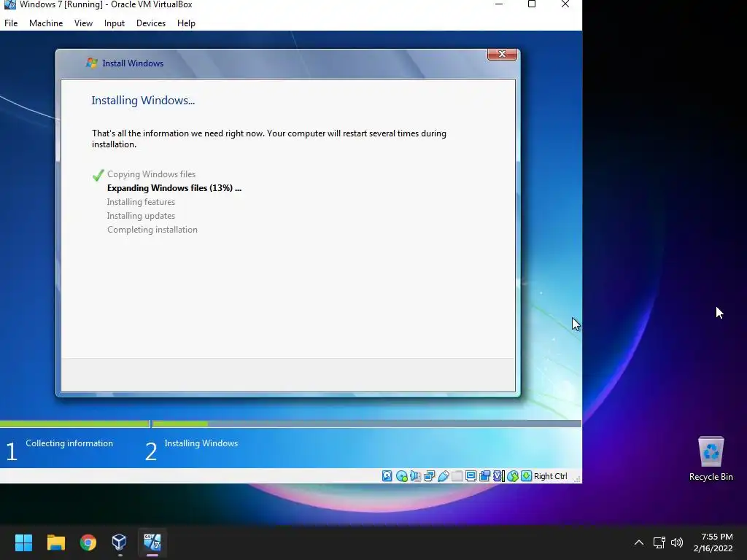Image resolution: width=747 pixels, height=560 pixels.
Task: Open File Explorer from taskbar
Action: point(55,542)
